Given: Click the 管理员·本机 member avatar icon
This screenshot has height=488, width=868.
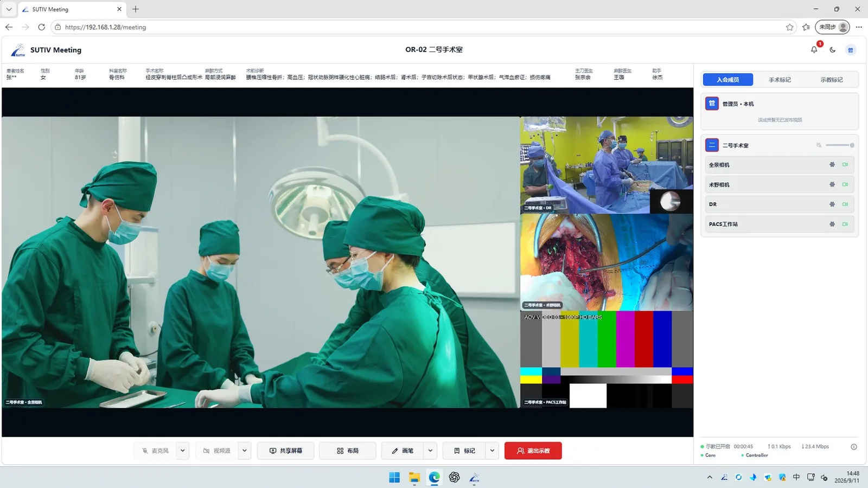Looking at the screenshot, I should (712, 104).
